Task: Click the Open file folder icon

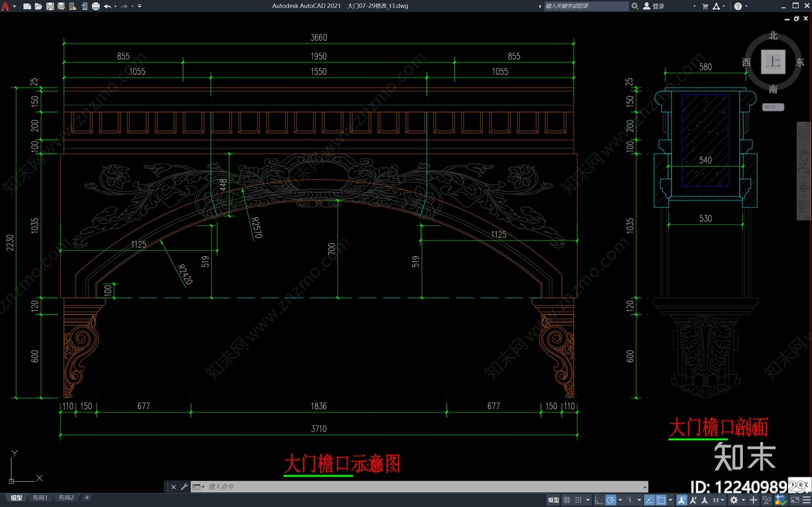Action: [x=38, y=6]
